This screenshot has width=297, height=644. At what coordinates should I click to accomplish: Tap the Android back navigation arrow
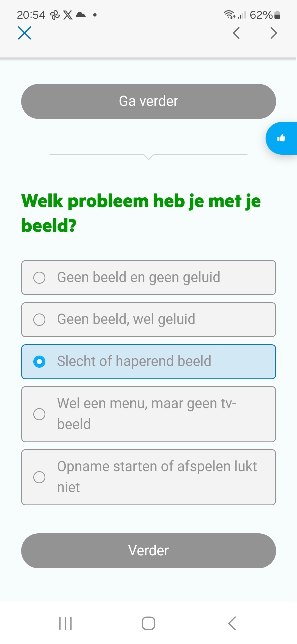232,623
